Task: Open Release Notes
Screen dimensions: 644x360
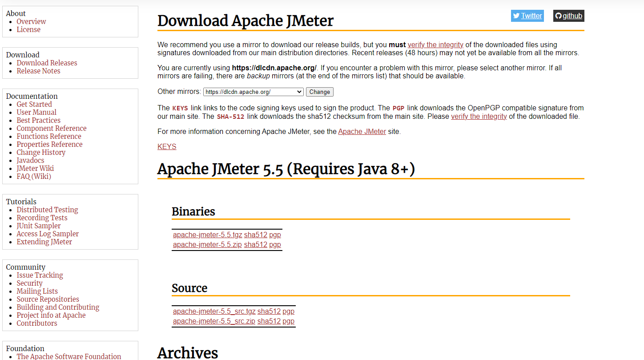Action: (38, 71)
